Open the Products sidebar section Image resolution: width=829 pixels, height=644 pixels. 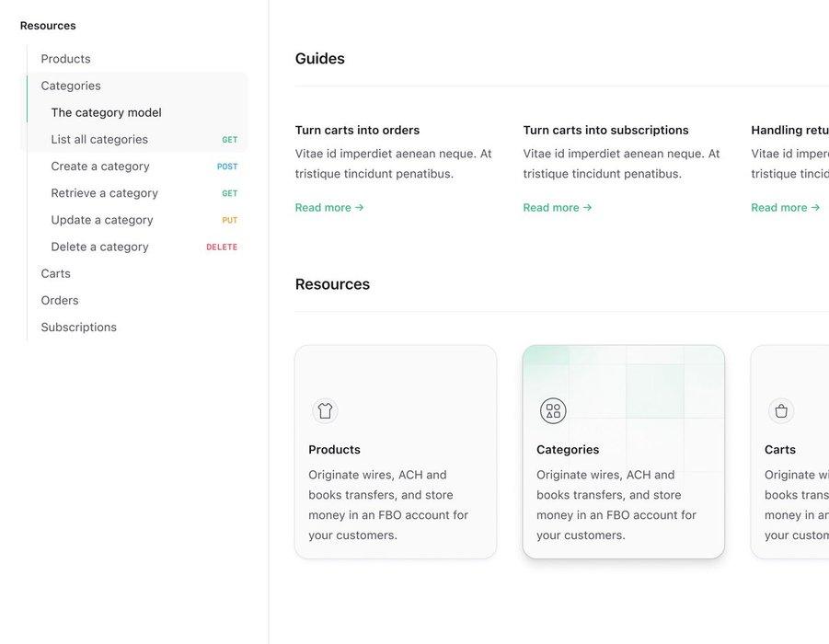(65, 59)
